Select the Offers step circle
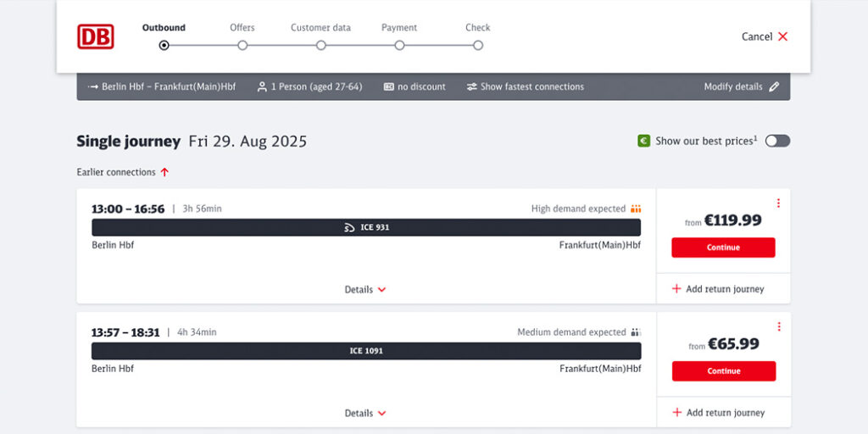Image resolution: width=868 pixels, height=434 pixels. 242,46
